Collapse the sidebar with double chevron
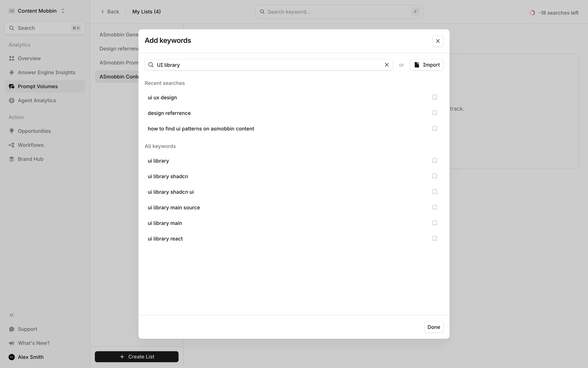Image resolution: width=588 pixels, height=368 pixels. [12, 315]
